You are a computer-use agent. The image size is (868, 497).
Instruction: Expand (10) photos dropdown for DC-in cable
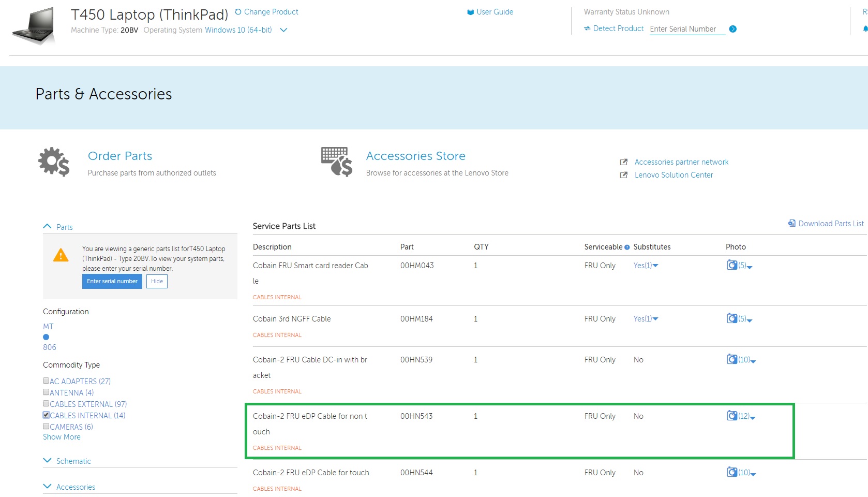(x=747, y=360)
